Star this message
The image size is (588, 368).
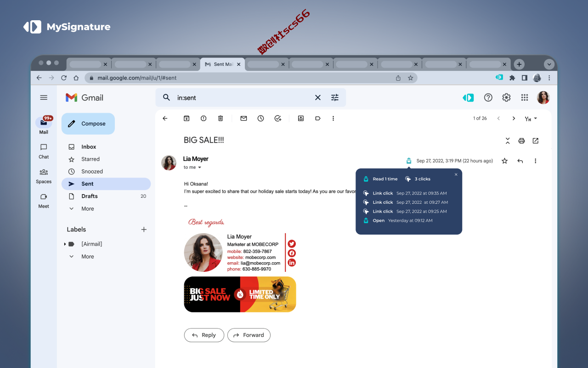[504, 161]
